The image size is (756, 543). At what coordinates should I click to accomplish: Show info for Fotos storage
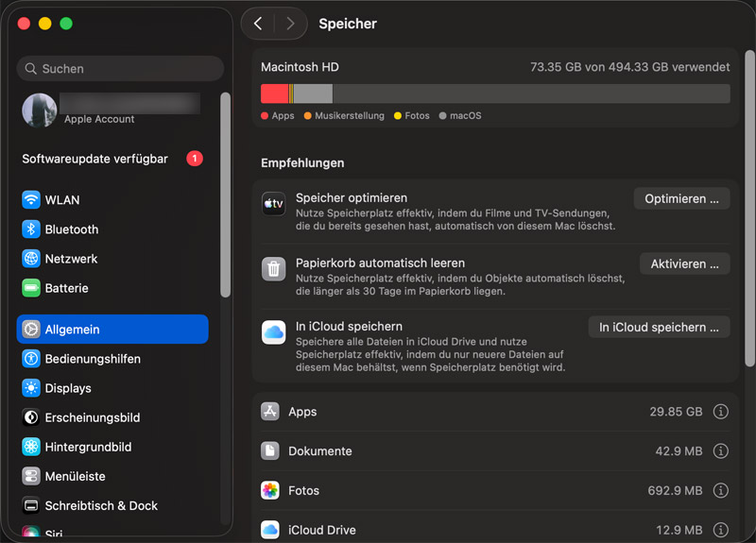(720, 490)
